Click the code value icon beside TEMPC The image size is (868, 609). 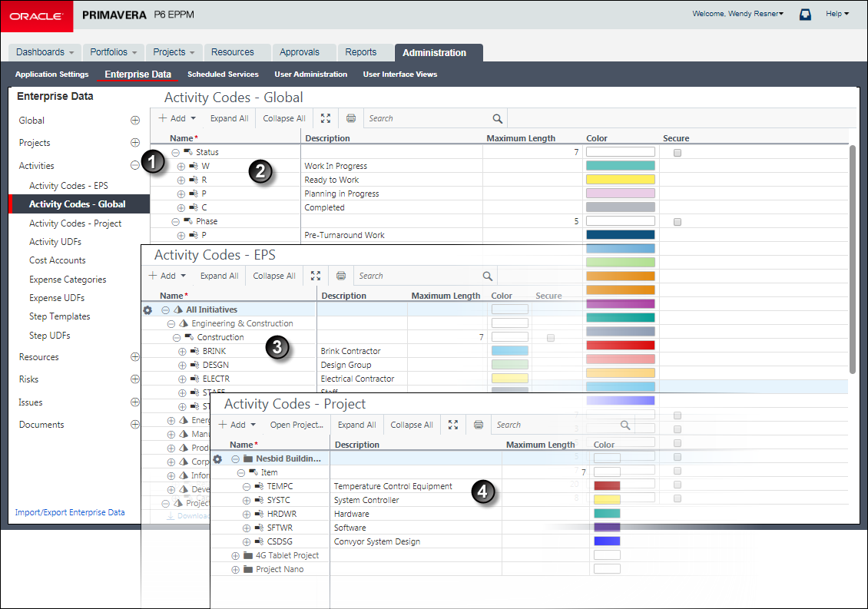pyautogui.click(x=259, y=486)
